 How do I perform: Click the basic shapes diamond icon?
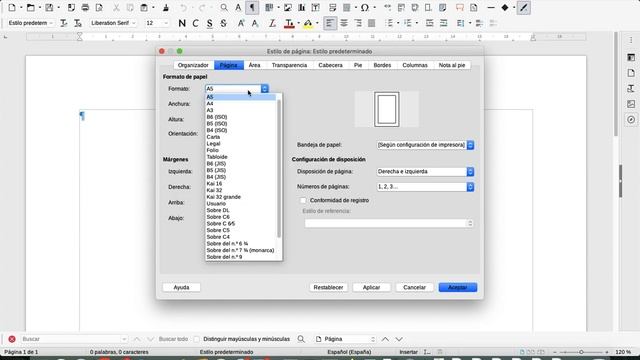click(505, 7)
